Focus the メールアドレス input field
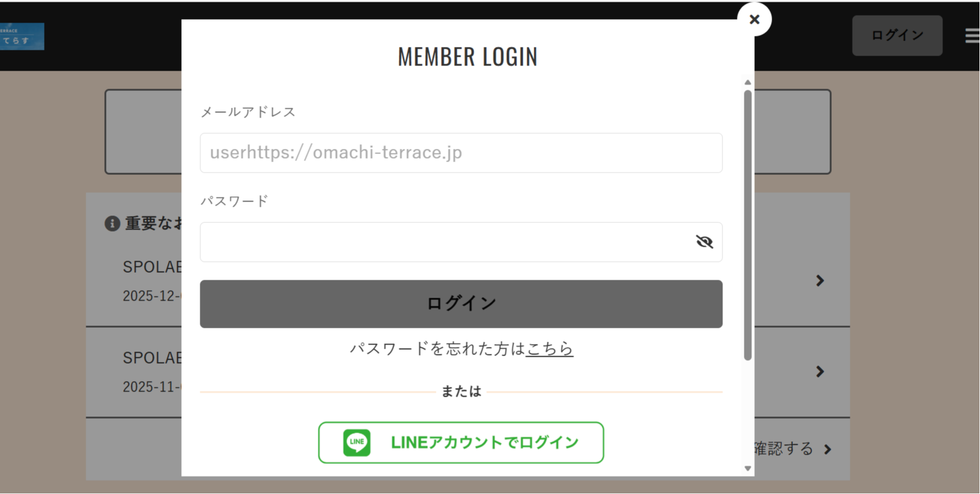 pos(461,153)
